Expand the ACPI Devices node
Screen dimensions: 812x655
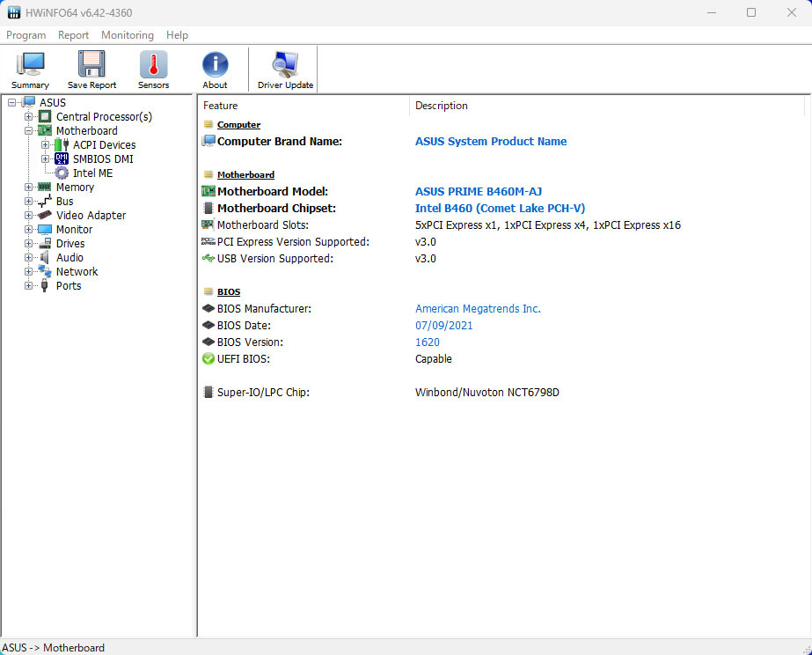(x=45, y=144)
